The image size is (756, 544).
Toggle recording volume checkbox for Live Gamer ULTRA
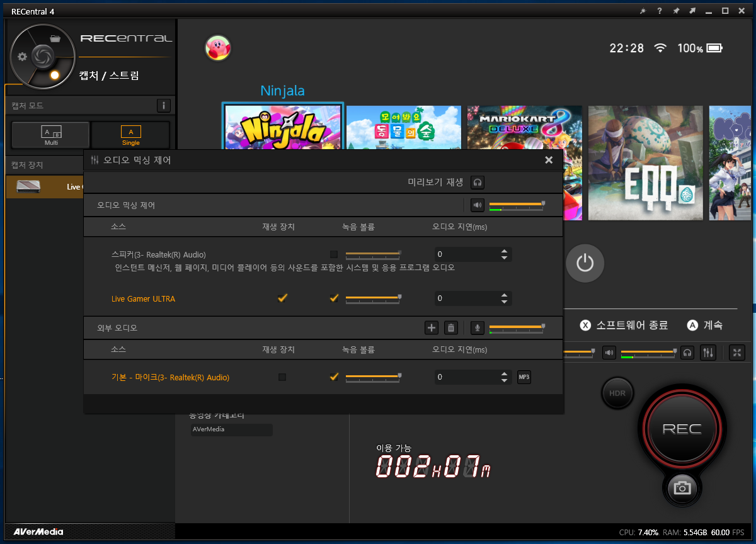point(334,298)
